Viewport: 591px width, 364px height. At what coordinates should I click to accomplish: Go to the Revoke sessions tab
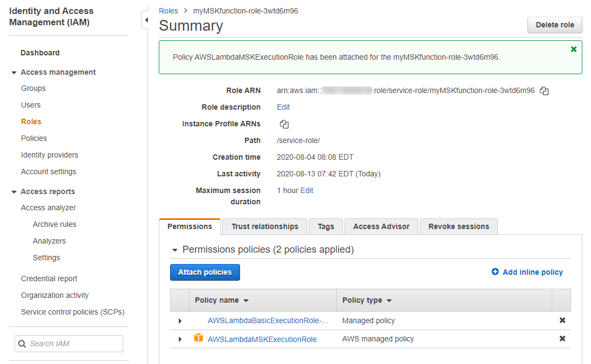click(459, 226)
